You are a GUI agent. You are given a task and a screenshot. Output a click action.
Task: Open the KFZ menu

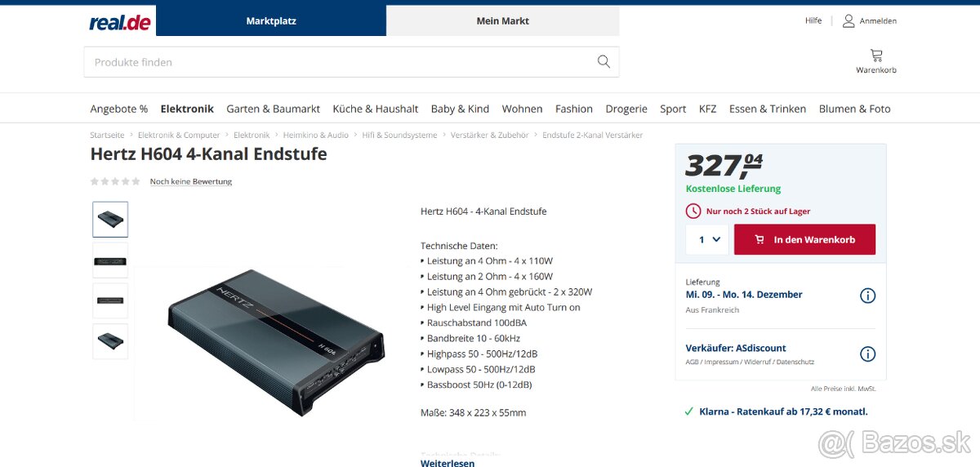coord(707,109)
